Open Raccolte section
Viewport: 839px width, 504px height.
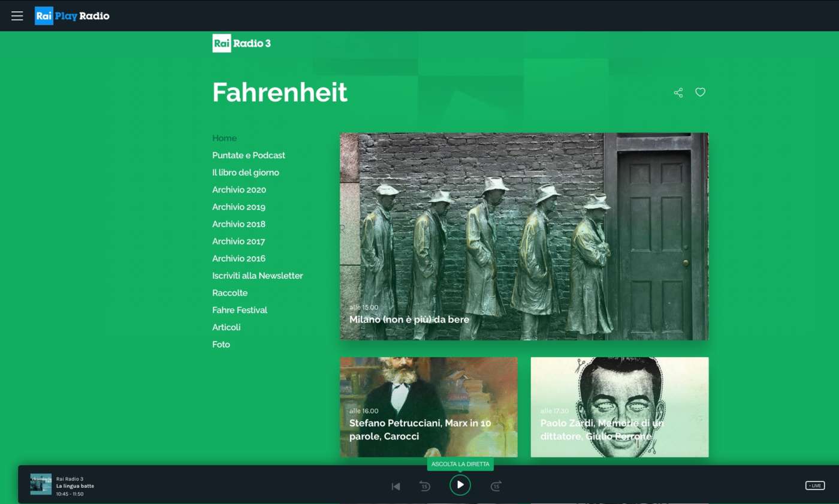pyautogui.click(x=230, y=293)
